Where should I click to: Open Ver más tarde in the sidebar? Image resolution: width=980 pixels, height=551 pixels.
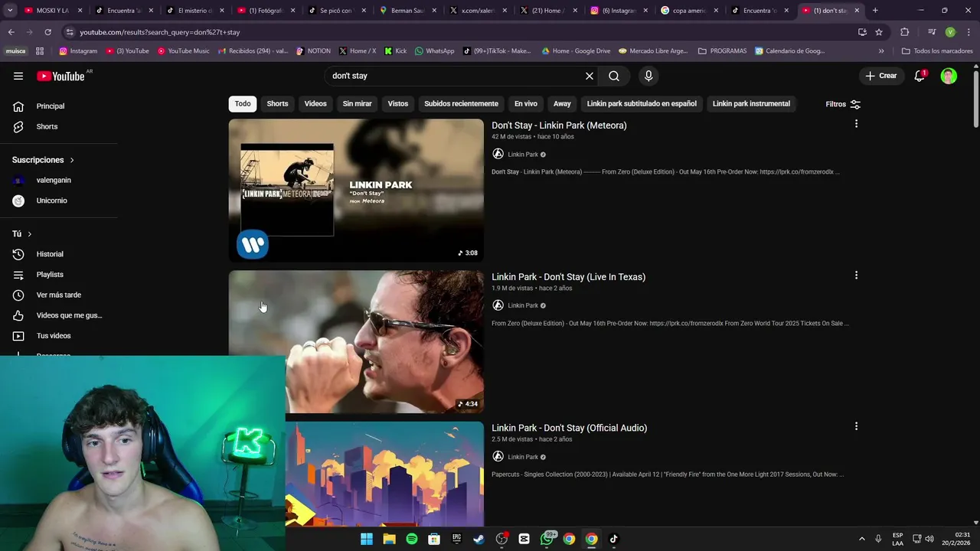[58, 295]
